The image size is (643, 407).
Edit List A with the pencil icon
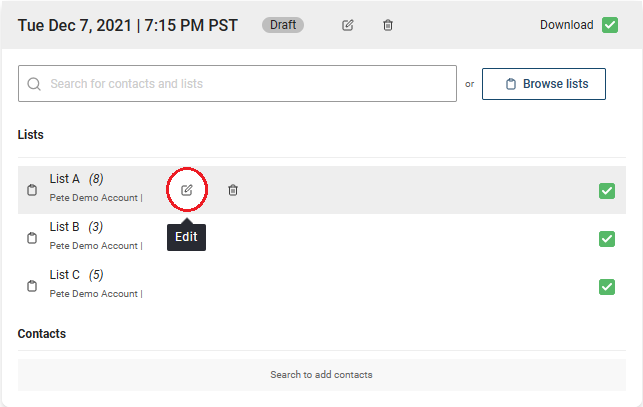187,190
